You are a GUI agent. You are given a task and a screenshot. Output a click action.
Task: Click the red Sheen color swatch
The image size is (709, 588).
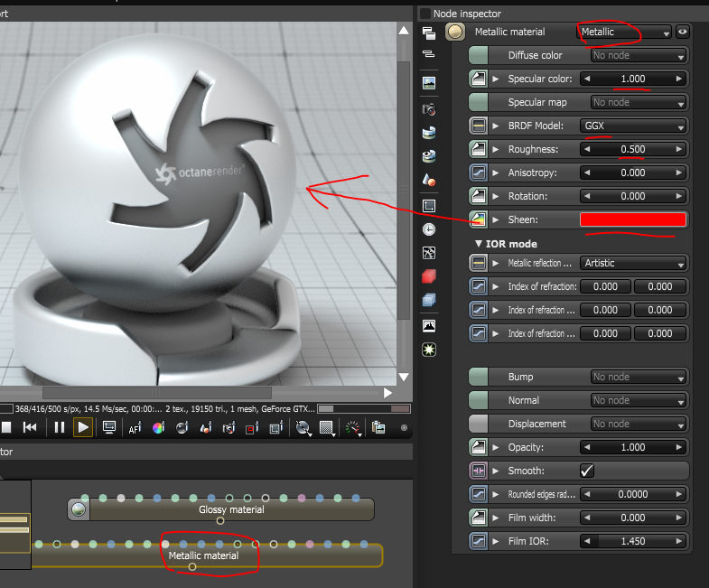coord(633,219)
